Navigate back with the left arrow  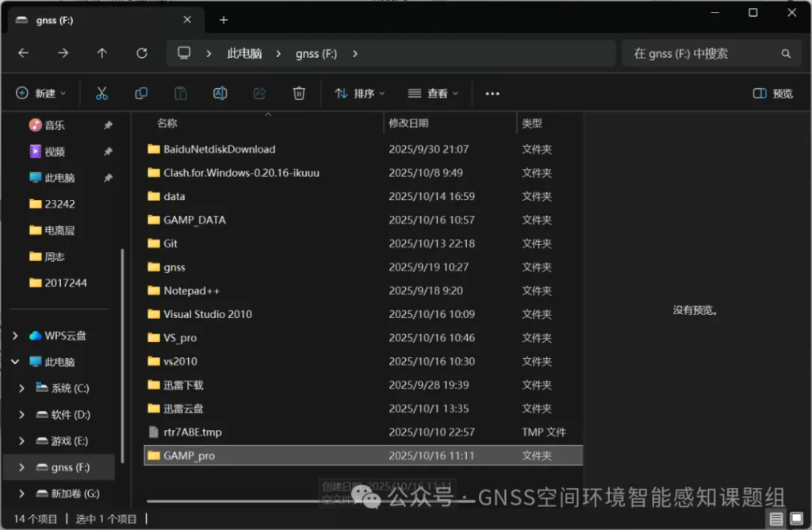[24, 53]
